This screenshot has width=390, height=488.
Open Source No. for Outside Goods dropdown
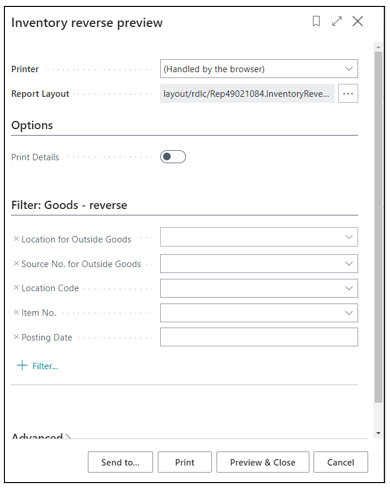pos(349,263)
